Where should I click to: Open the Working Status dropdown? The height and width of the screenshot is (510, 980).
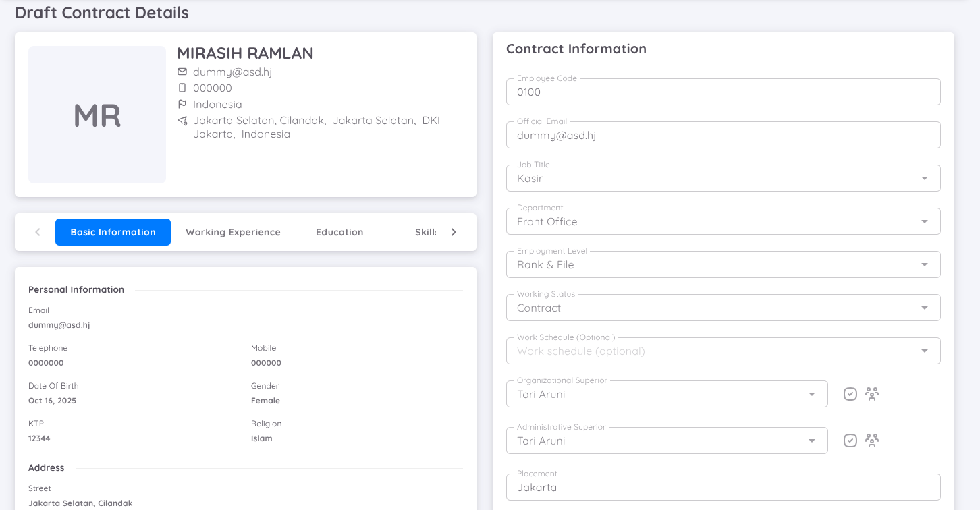pos(925,308)
